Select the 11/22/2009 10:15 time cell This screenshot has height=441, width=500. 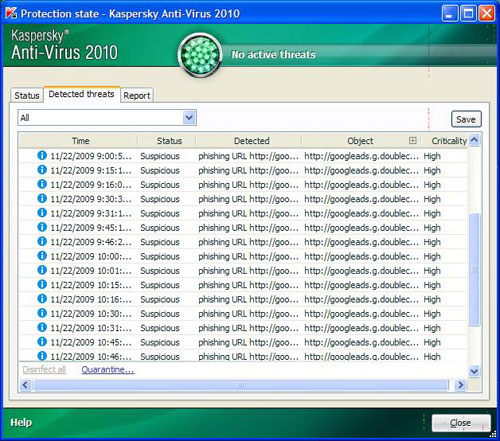coord(91,285)
